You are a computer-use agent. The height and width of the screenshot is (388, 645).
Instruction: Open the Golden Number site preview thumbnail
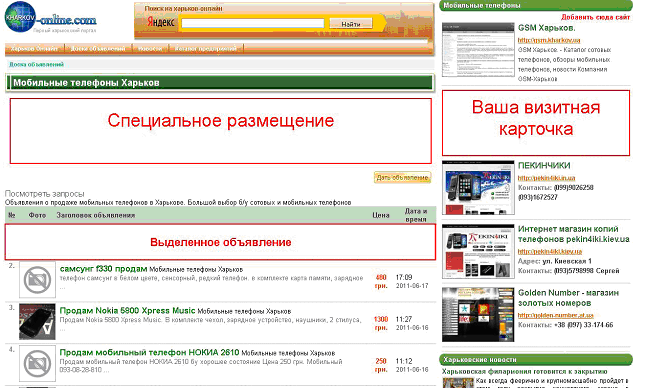pos(478,315)
